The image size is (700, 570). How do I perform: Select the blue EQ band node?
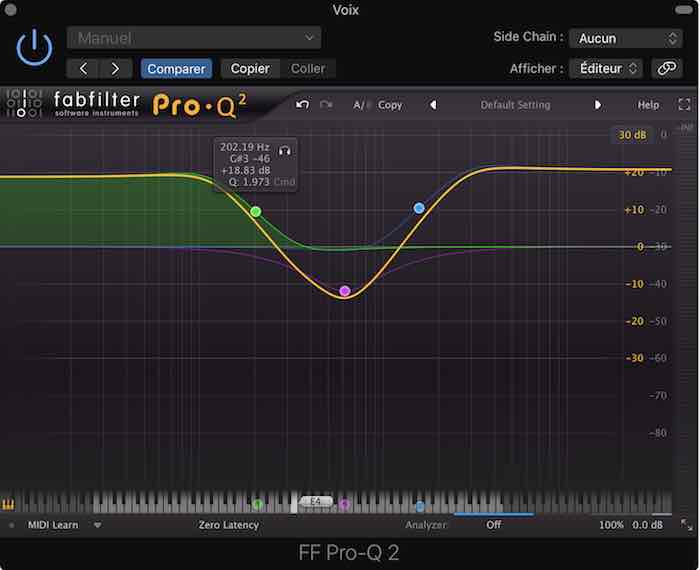pos(419,208)
